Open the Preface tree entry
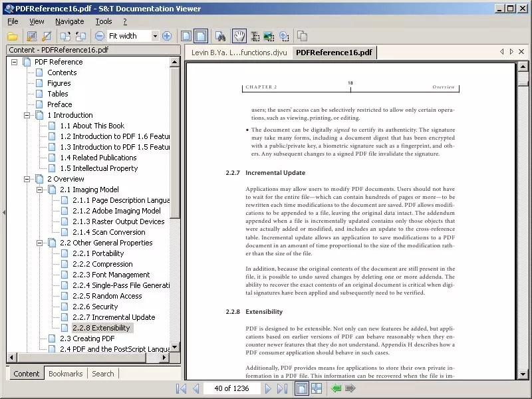Screen dimensions: 532x399 tap(59, 104)
